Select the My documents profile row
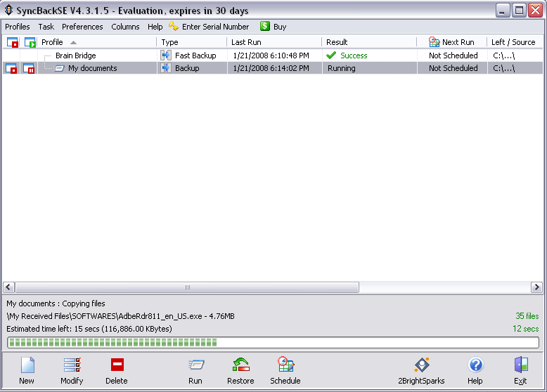Image resolution: width=547 pixels, height=392 pixels. pos(273,68)
